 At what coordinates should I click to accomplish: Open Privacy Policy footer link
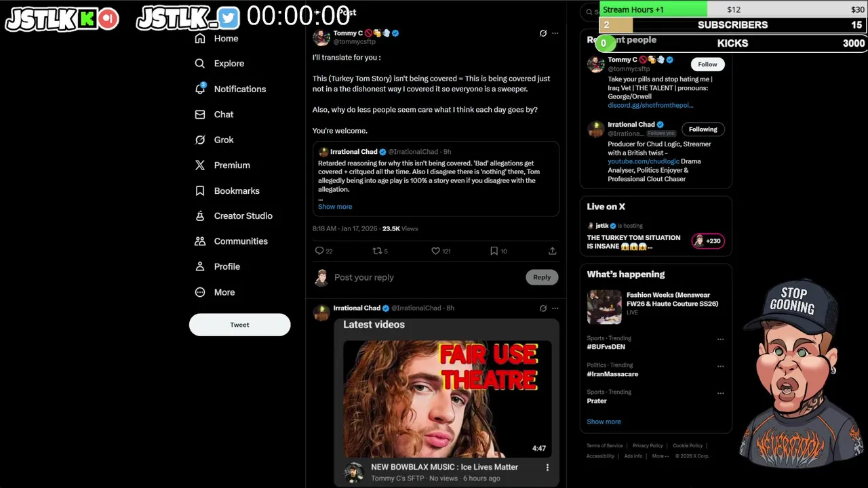648,446
